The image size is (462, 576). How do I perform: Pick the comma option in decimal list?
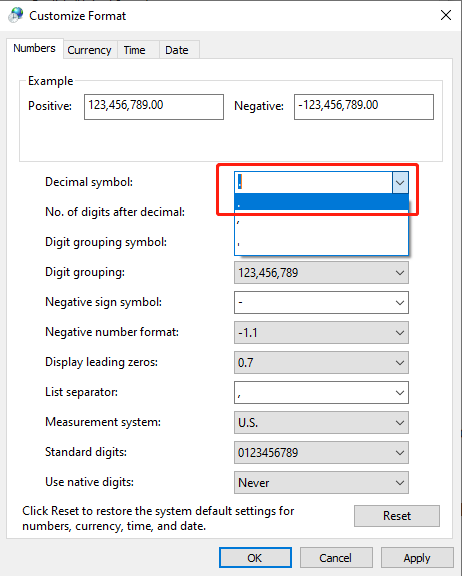coord(321,222)
